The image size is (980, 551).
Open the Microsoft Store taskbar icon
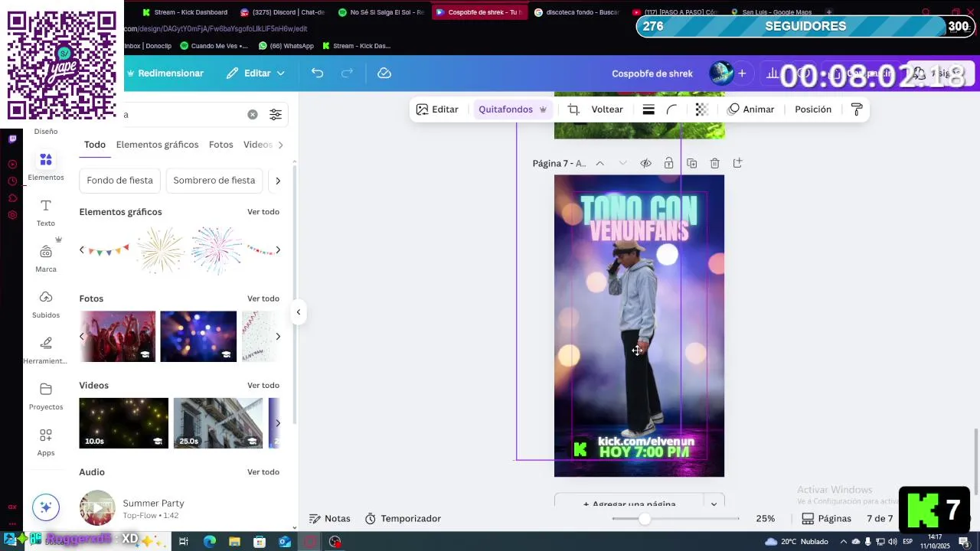point(260,542)
